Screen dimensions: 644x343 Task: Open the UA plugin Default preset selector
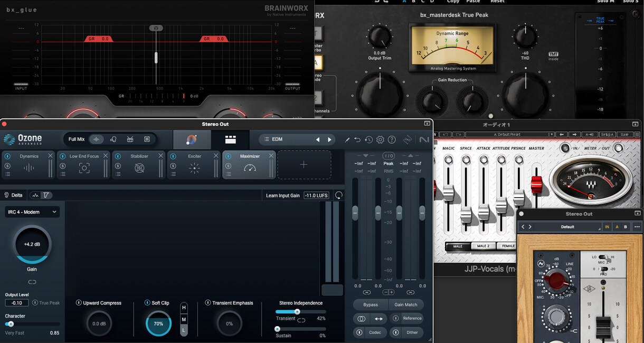(x=567, y=227)
